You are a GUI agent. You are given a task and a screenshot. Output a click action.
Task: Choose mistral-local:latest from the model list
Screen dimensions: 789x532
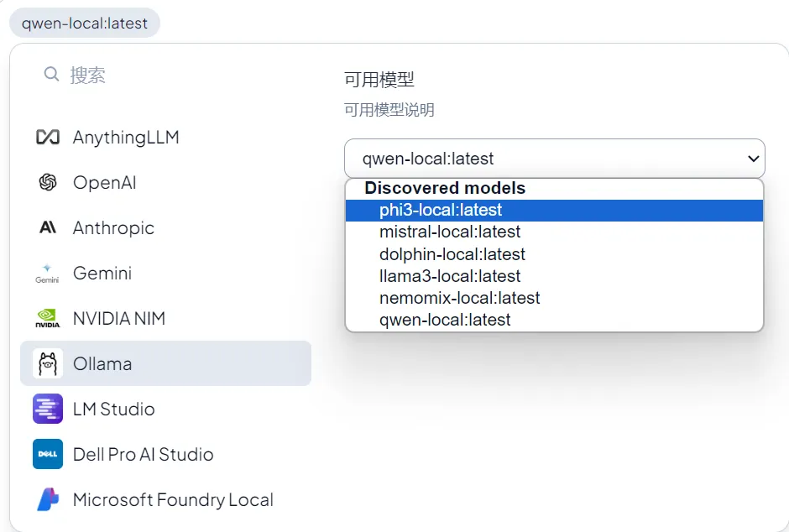(x=555, y=232)
